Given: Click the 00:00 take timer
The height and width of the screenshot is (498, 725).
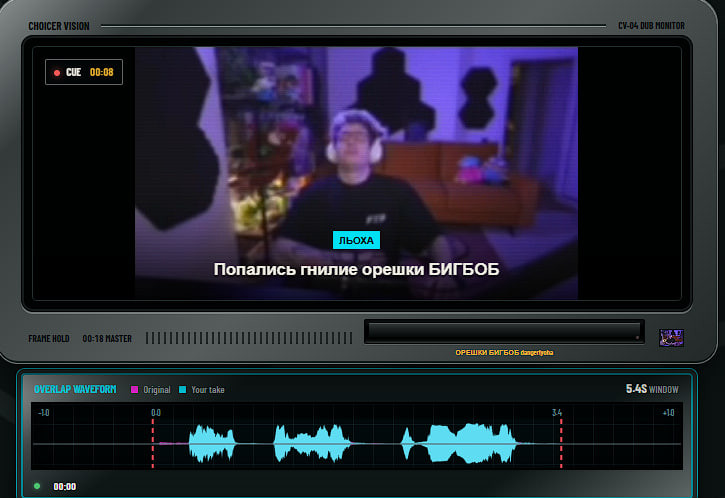Looking at the screenshot, I should click(x=65, y=486).
